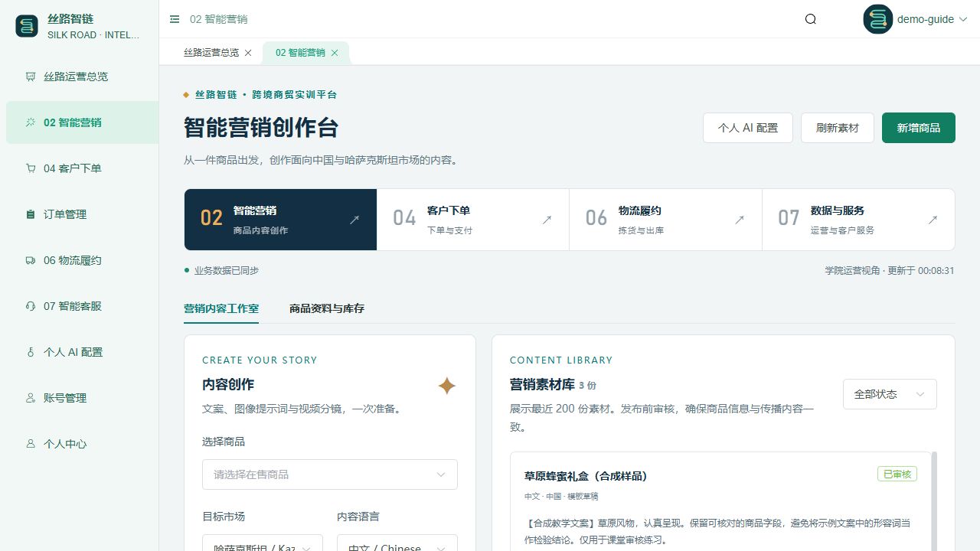Open the 06 物流履约 step card
The image size is (980, 551).
[666, 220]
